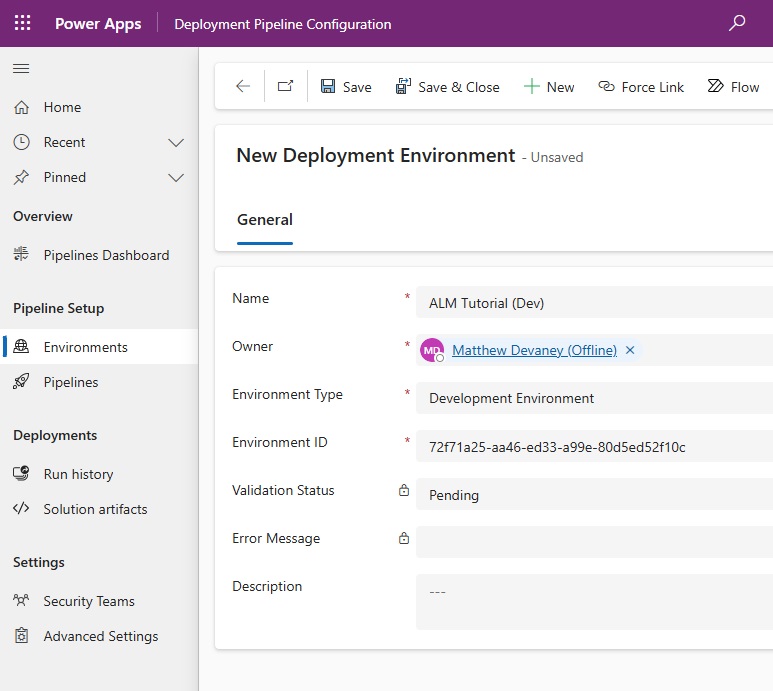Image resolution: width=773 pixels, height=691 pixels.
Task: Click the Flow icon
Action: (x=715, y=86)
